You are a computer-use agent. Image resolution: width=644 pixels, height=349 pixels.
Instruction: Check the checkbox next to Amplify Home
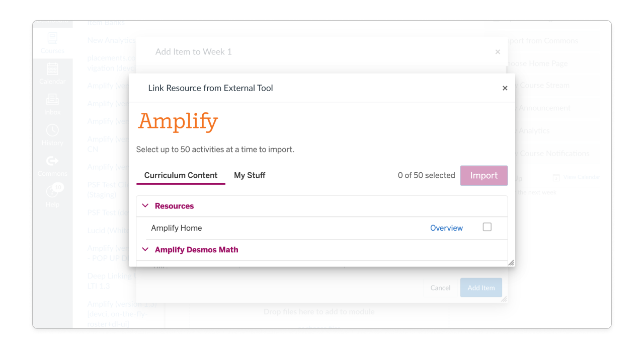click(487, 227)
